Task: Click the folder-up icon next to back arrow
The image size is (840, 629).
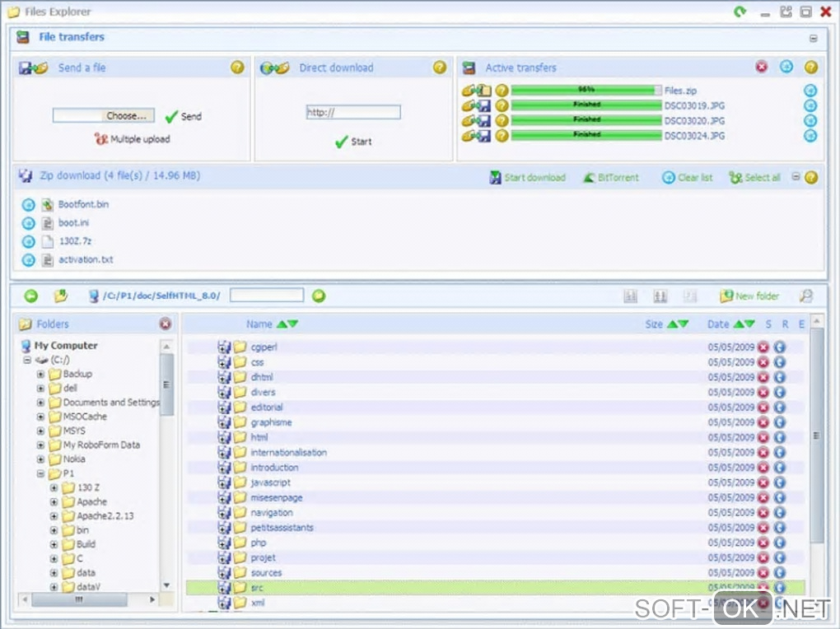Action: (x=61, y=296)
